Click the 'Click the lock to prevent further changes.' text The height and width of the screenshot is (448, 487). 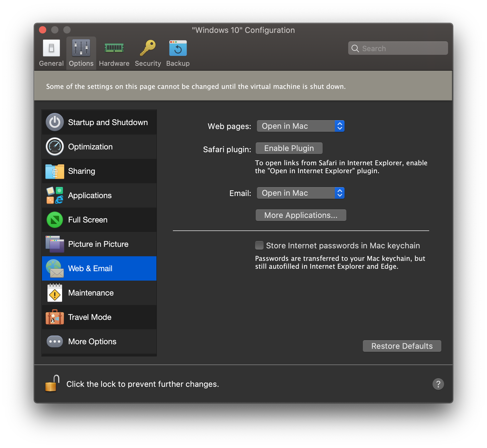143,384
